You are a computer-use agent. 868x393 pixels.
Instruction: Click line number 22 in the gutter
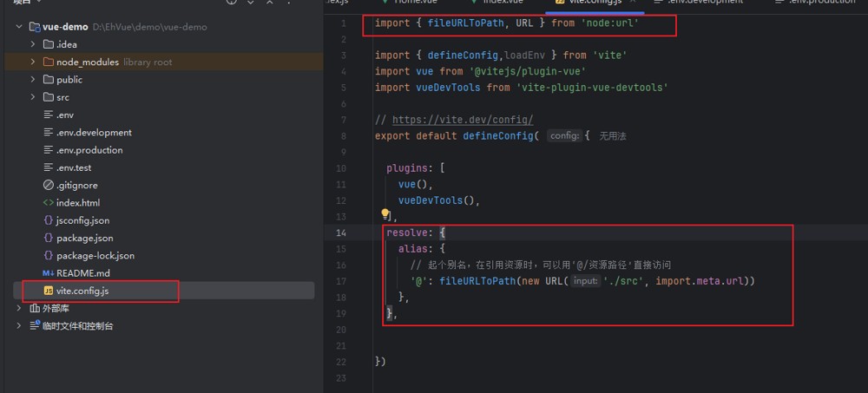(x=340, y=362)
